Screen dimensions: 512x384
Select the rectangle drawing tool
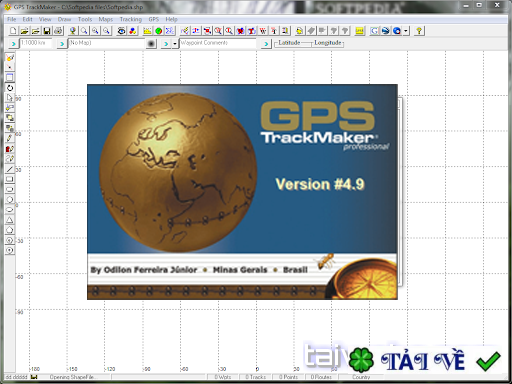tap(10, 179)
